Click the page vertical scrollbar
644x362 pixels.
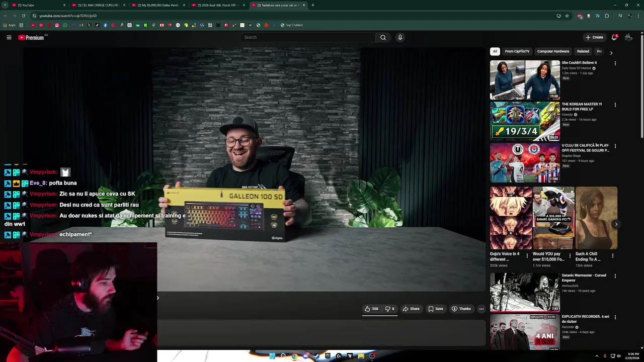click(641, 85)
